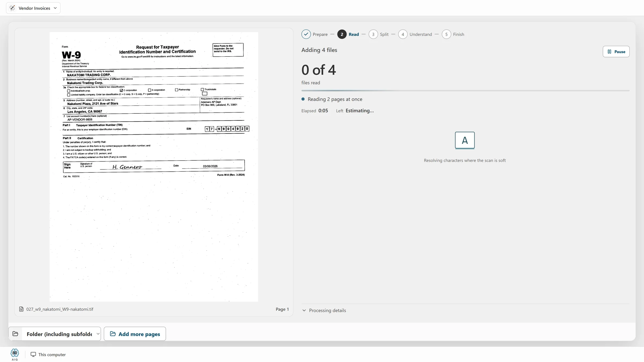Image resolution: width=644 pixels, height=362 pixels.
Task: Select the Understand step
Action: (x=415, y=34)
